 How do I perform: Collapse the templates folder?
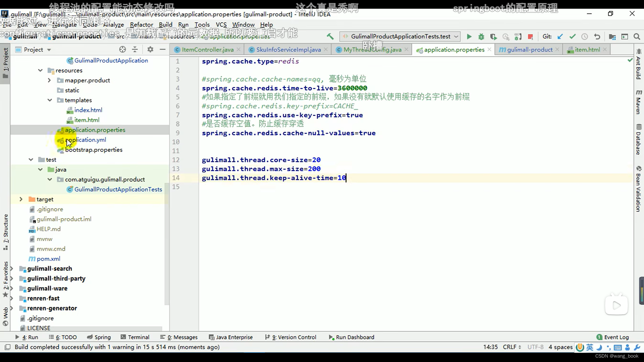click(x=50, y=100)
